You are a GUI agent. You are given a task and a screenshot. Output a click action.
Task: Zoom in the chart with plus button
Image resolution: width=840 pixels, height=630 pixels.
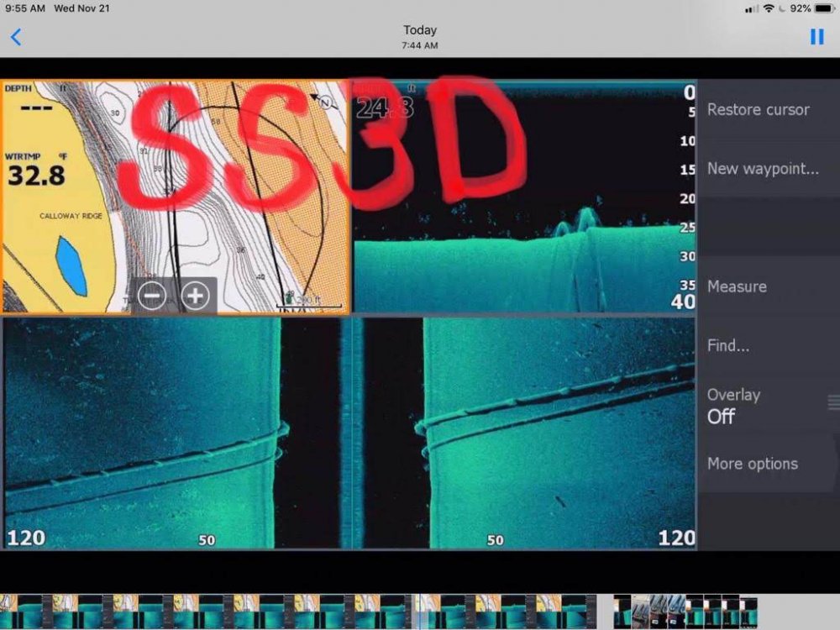coord(195,297)
